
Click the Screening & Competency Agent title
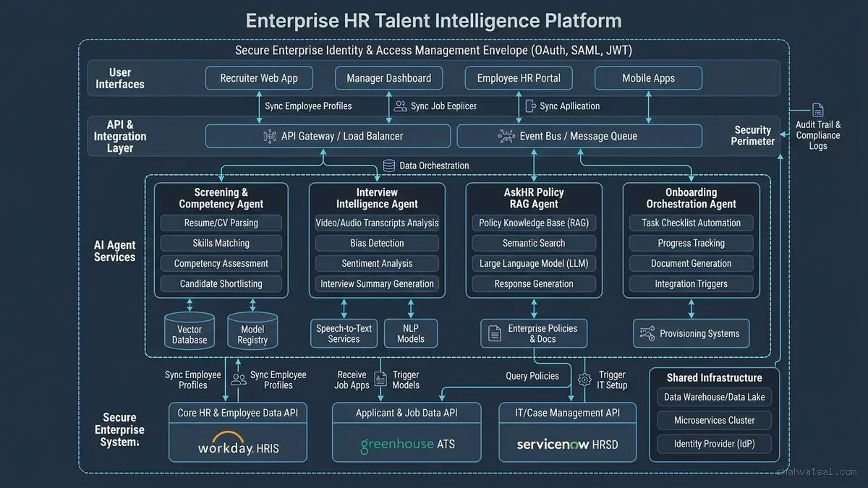(221, 198)
